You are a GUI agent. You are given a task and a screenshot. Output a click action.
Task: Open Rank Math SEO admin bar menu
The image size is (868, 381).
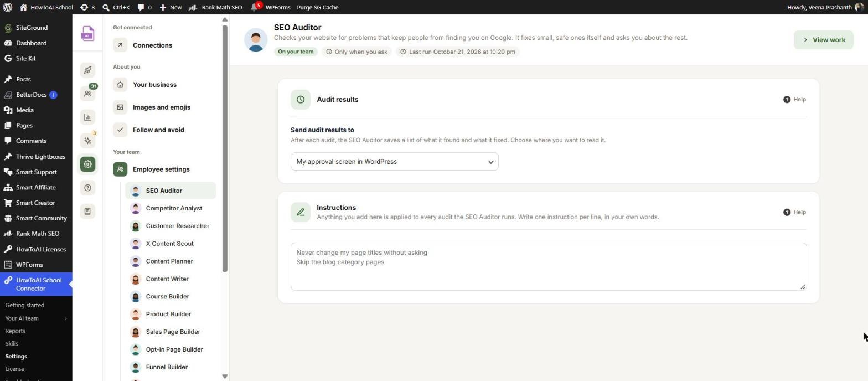click(x=215, y=7)
